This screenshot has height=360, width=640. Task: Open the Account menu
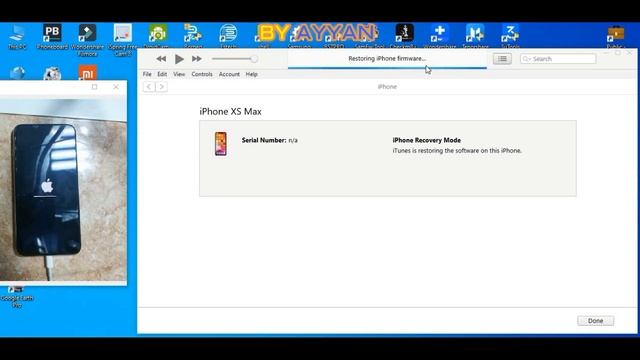tap(229, 74)
